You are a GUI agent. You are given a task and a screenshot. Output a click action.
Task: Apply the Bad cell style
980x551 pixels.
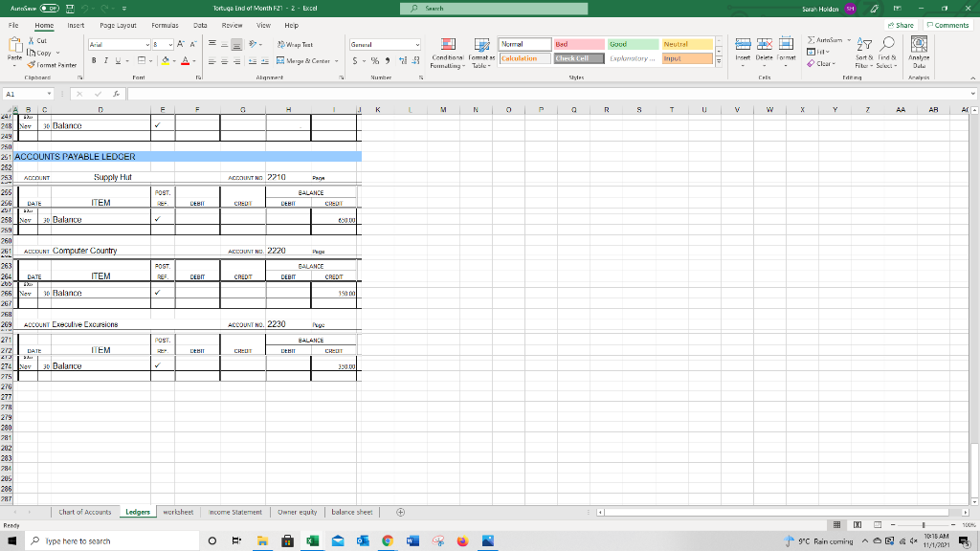click(579, 44)
